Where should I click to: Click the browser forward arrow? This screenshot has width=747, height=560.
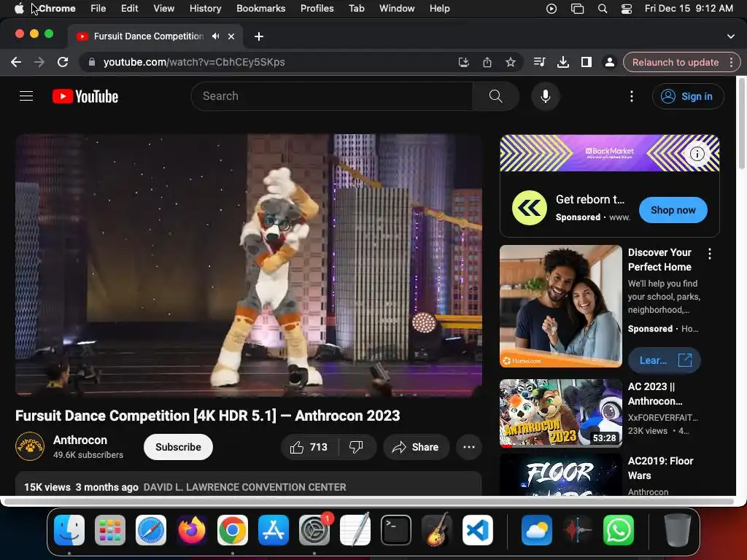pyautogui.click(x=39, y=63)
